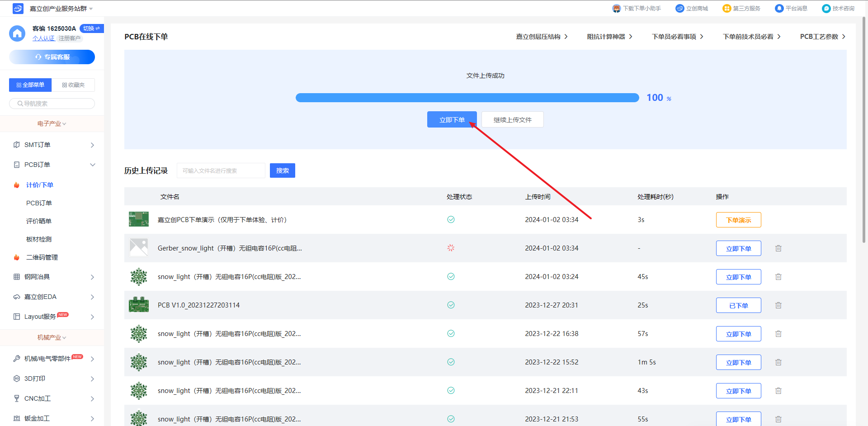Open the home avatar icon in sidebar
This screenshot has height=426, width=868.
17,33
